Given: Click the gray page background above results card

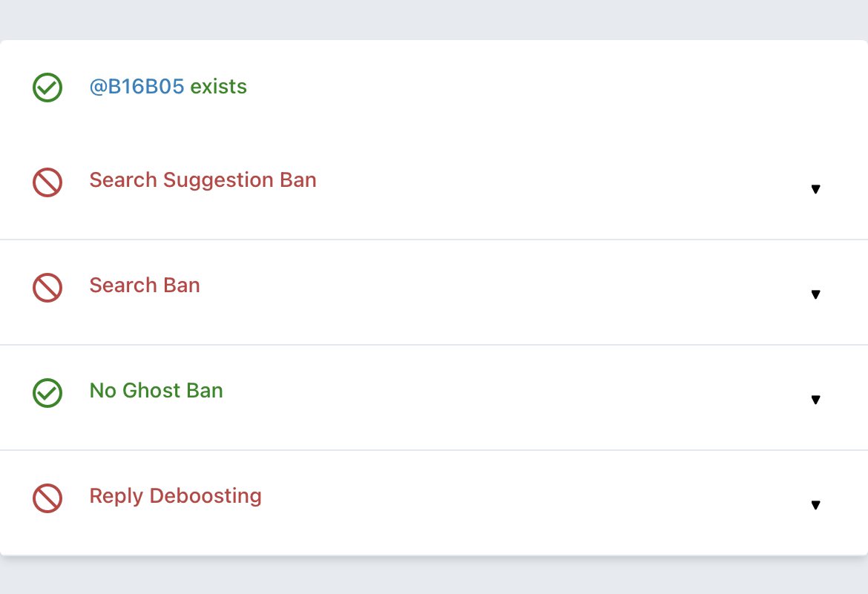Looking at the screenshot, I should (434, 19).
